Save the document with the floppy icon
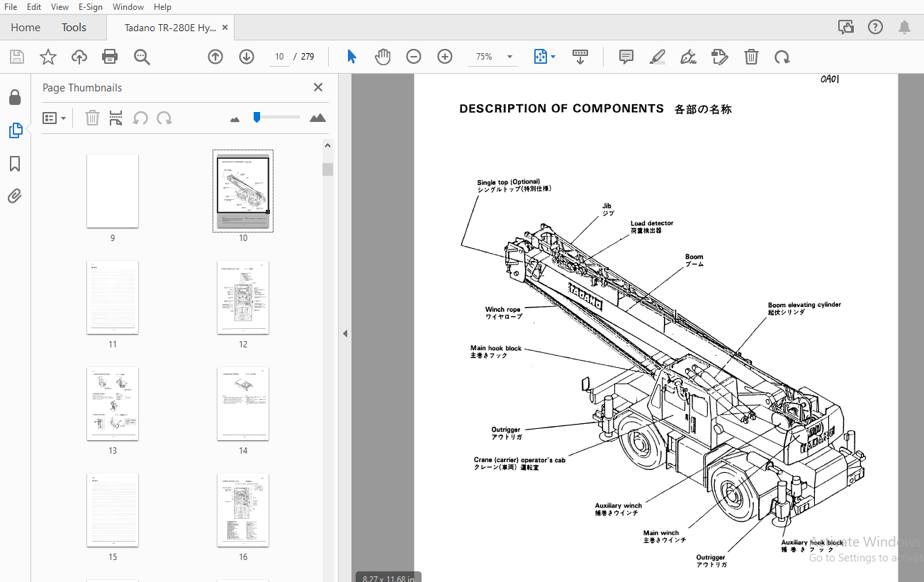This screenshot has width=924, height=582. tap(17, 57)
